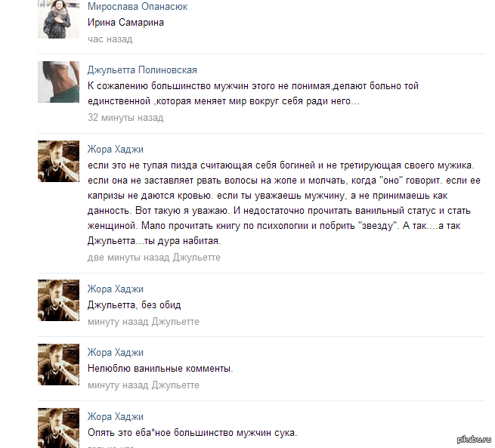Open Жора Хаджи's avatar beside the long comment
Screen dimensions: 495x448
(58, 161)
